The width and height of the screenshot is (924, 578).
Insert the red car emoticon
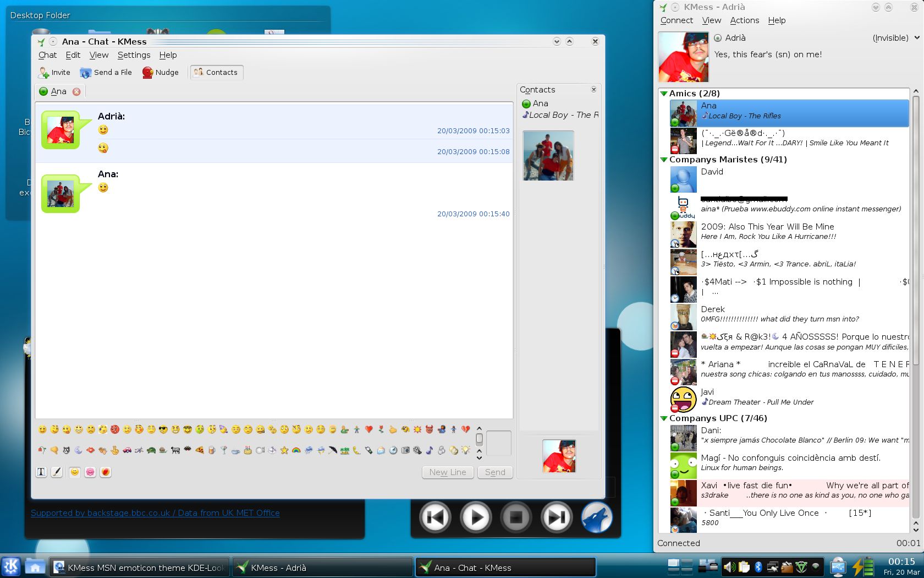click(127, 450)
